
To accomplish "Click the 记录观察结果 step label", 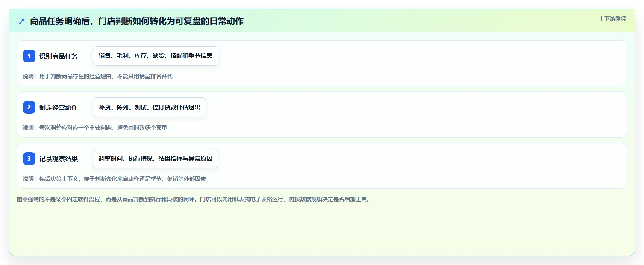I will pos(59,159).
